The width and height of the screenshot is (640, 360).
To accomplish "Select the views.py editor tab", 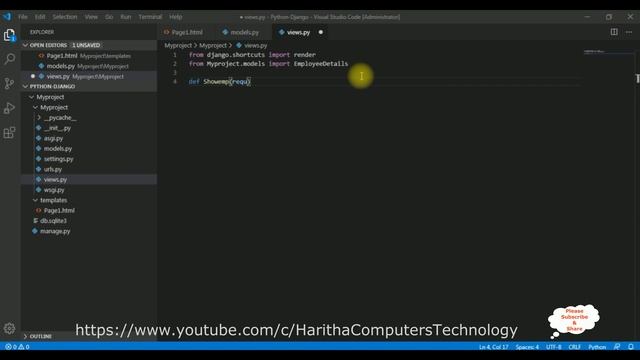I will pyautogui.click(x=299, y=32).
